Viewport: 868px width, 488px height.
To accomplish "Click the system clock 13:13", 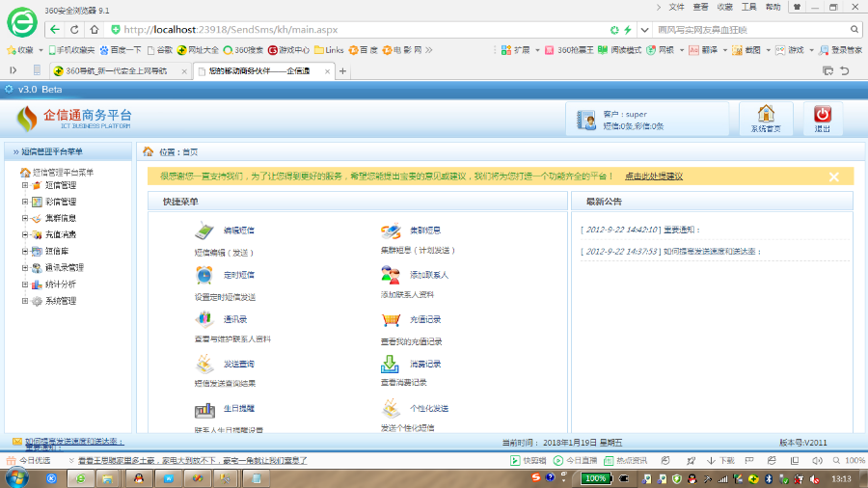I will click(x=841, y=478).
